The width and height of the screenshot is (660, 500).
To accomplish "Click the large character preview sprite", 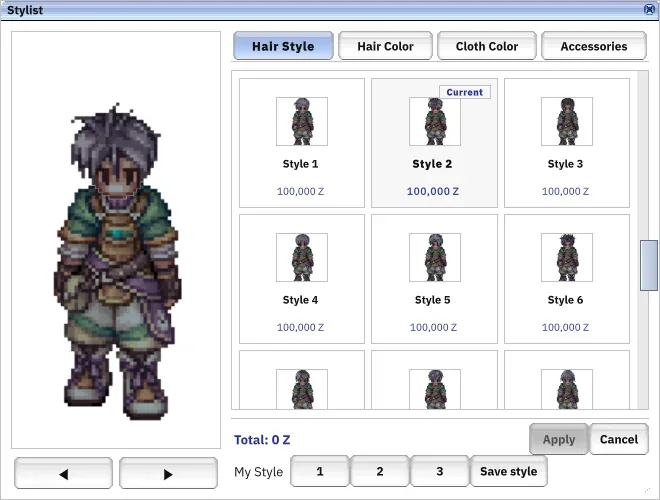I will 117,261.
